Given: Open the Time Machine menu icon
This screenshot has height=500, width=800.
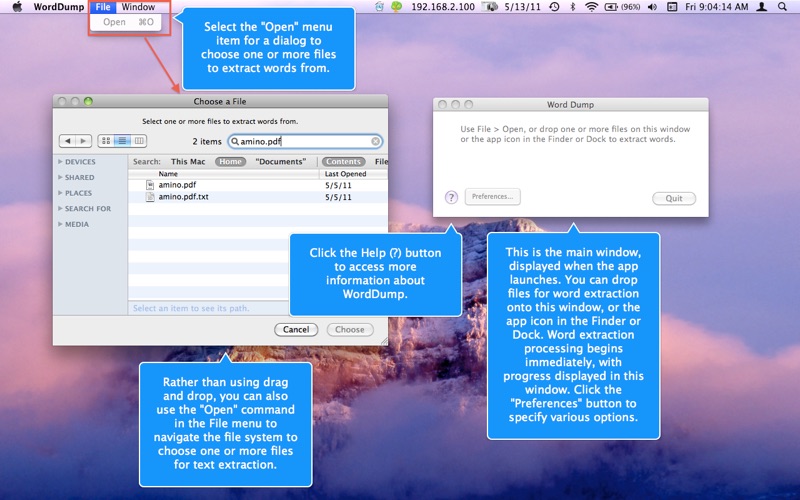Looking at the screenshot, I should coord(555,7).
